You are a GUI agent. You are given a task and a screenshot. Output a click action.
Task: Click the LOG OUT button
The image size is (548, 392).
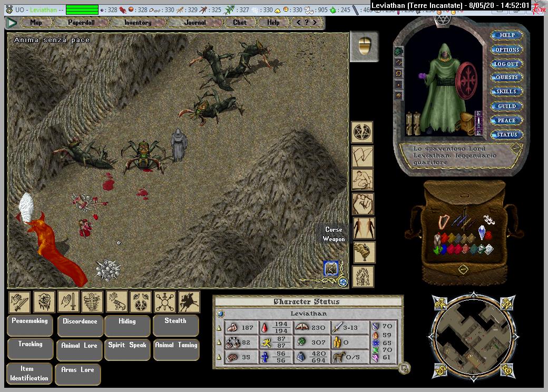click(x=507, y=64)
